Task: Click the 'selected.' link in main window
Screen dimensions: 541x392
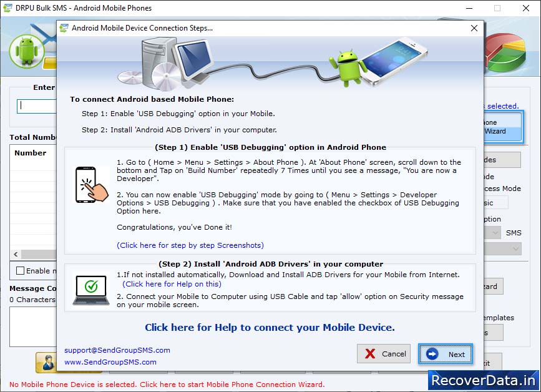Action: [503, 106]
